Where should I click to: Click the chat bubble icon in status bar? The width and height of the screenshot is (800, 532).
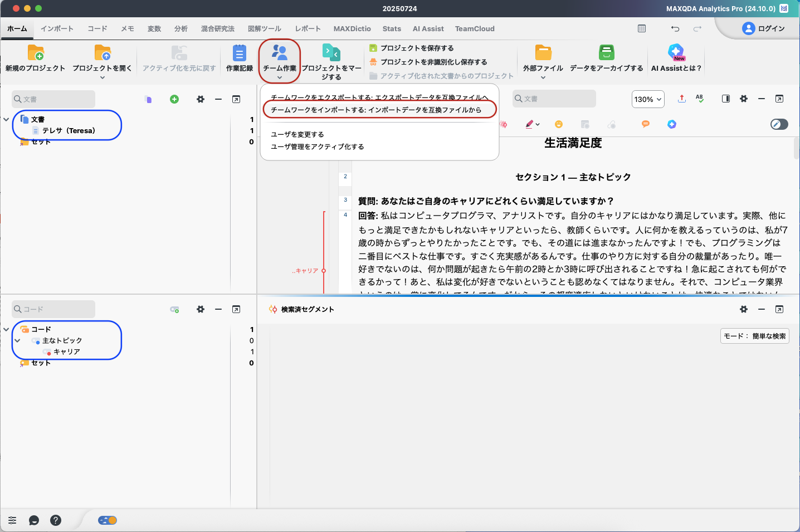pyautogui.click(x=34, y=520)
